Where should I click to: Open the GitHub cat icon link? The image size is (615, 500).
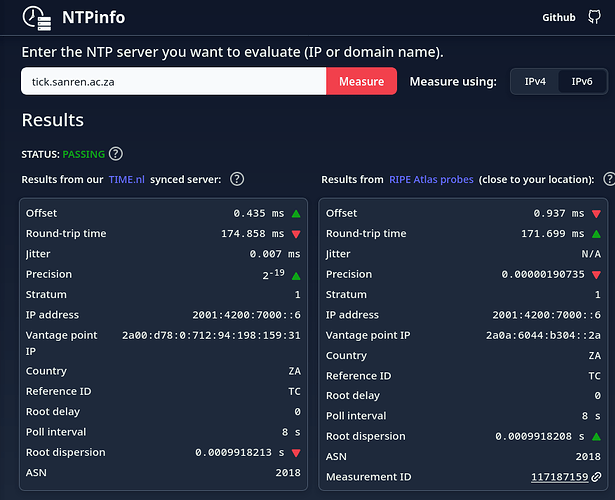[594, 17]
